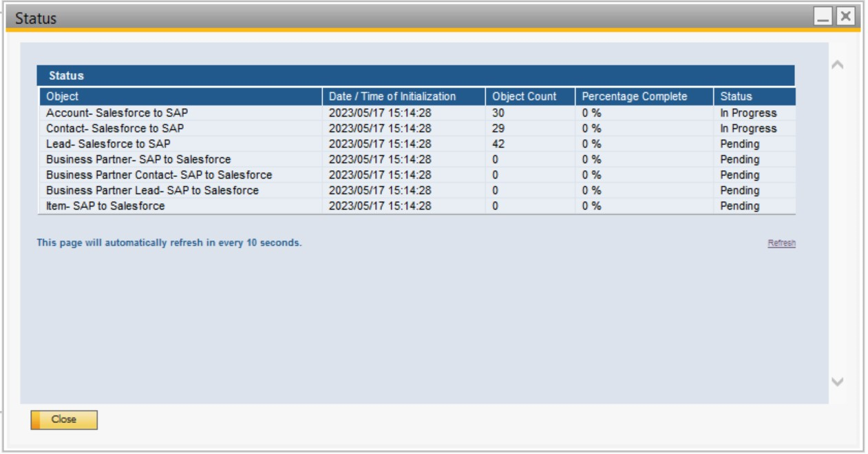Click the scroll up chevron arrow
This screenshot has height=454, width=868.
point(837,65)
